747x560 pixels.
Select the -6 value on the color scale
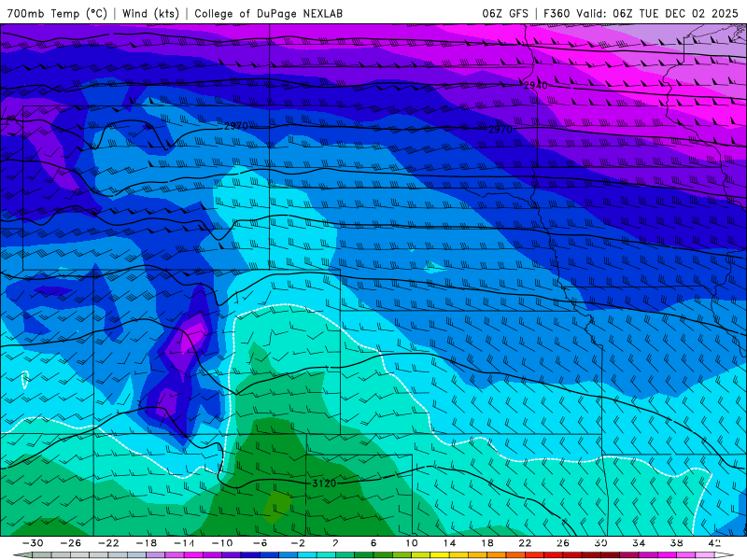tap(261, 543)
